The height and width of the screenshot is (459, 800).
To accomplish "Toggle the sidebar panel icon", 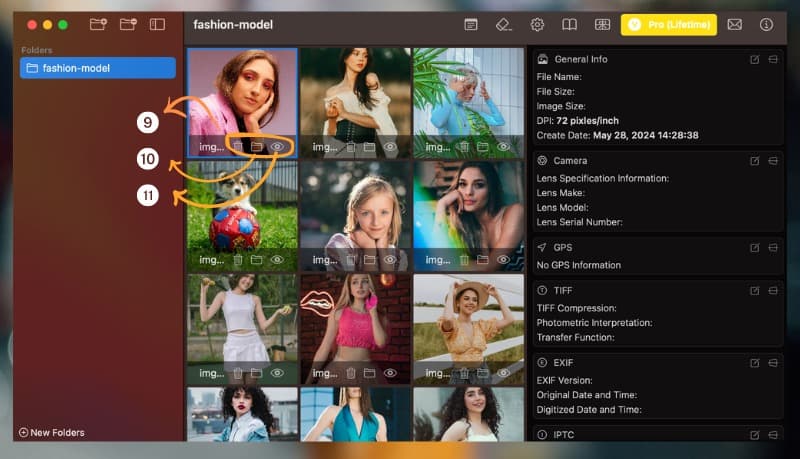I will (157, 24).
